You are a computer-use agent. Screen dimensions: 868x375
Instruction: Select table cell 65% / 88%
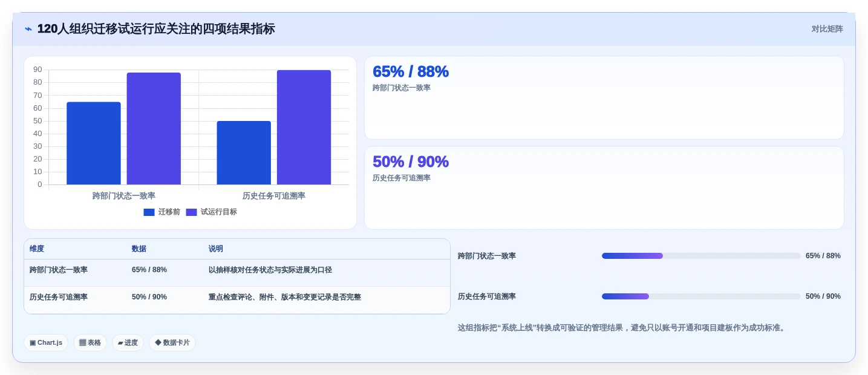149,270
